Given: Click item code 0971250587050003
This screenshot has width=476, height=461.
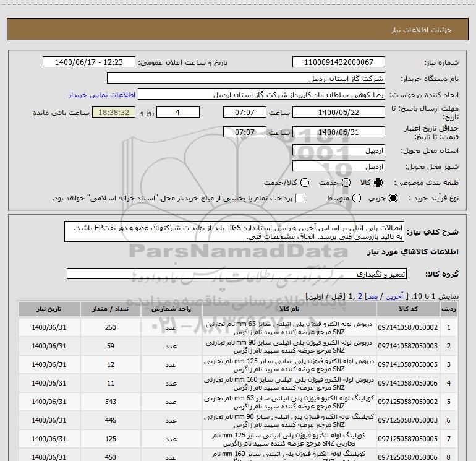Looking at the screenshot, I should [408, 420].
